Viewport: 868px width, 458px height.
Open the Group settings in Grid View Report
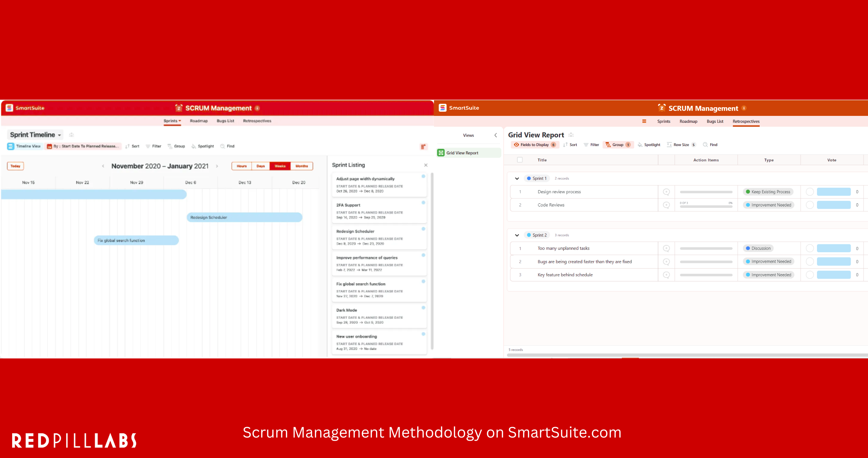click(618, 145)
